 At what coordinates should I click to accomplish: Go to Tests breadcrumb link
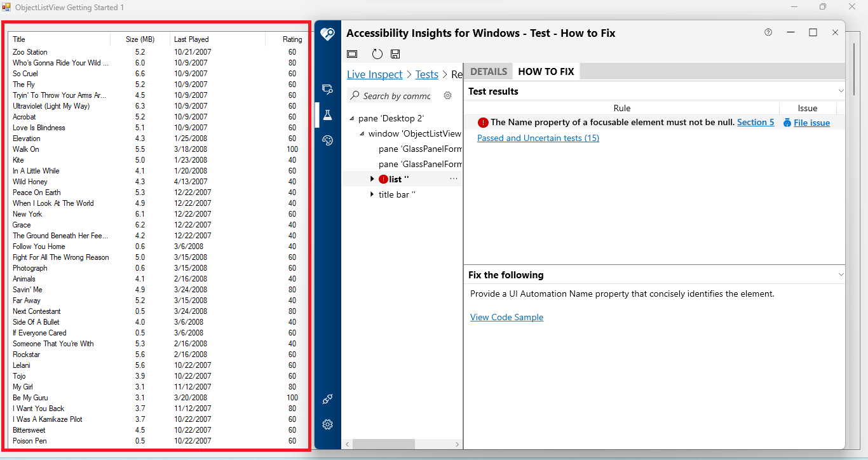coord(427,74)
